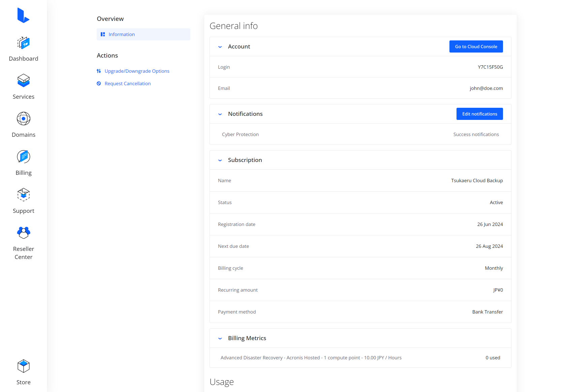Click the Upgrade/Downgrade arrows icon

point(99,71)
